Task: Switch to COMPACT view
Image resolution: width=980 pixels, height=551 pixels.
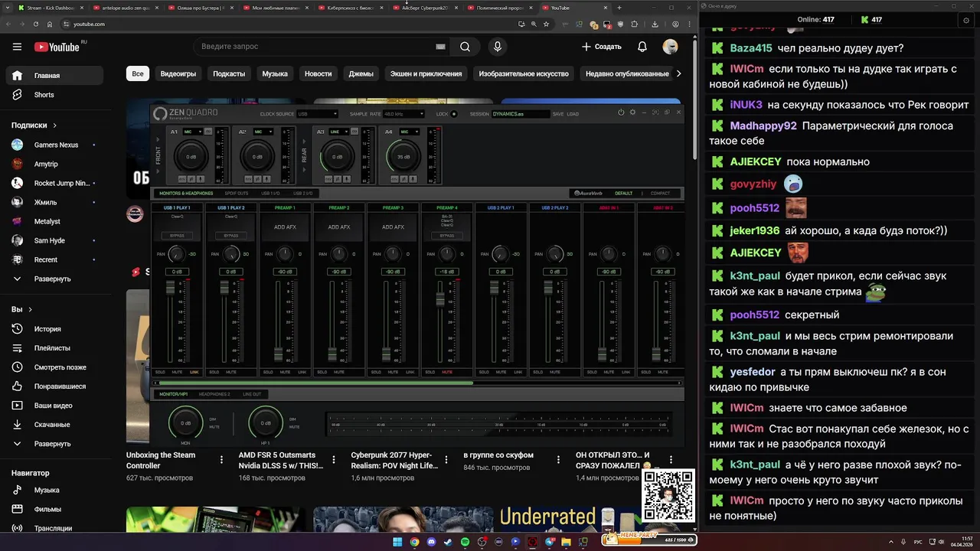Action: point(660,193)
